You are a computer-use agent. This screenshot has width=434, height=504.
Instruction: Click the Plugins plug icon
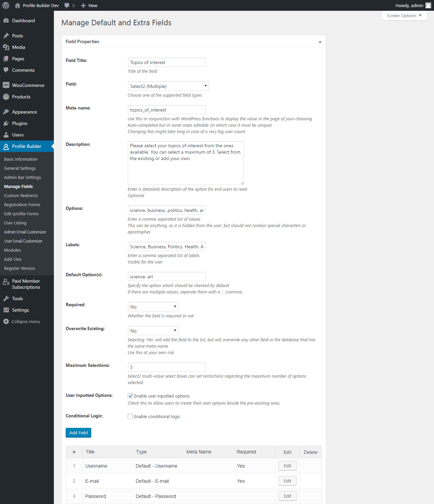[6, 123]
